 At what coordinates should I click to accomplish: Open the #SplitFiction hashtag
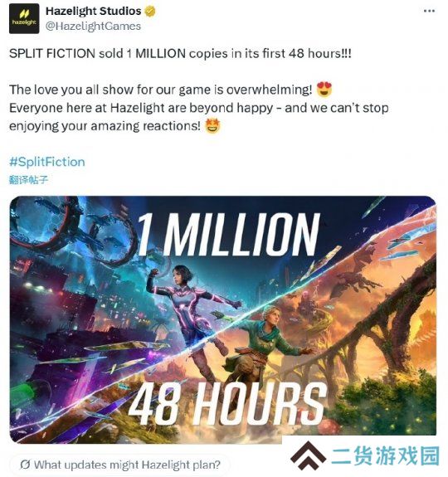tap(47, 162)
